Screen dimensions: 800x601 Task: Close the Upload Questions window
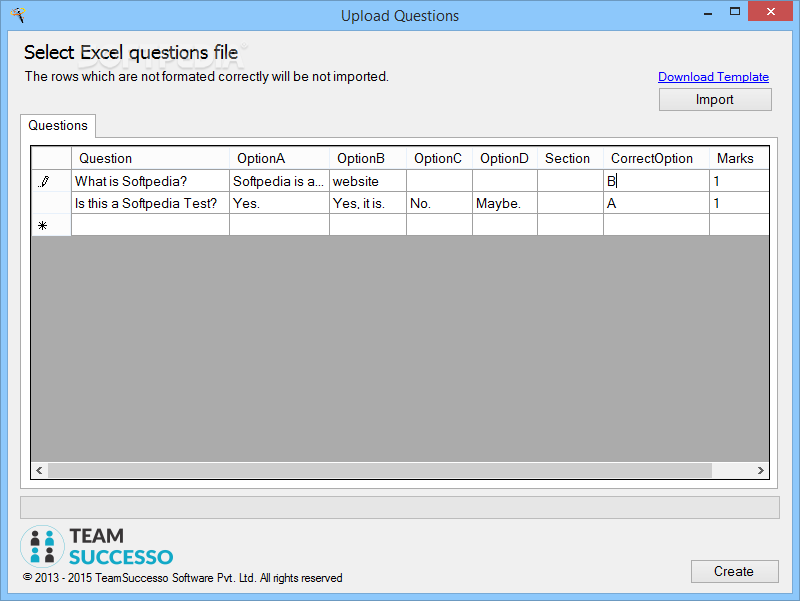(x=770, y=11)
